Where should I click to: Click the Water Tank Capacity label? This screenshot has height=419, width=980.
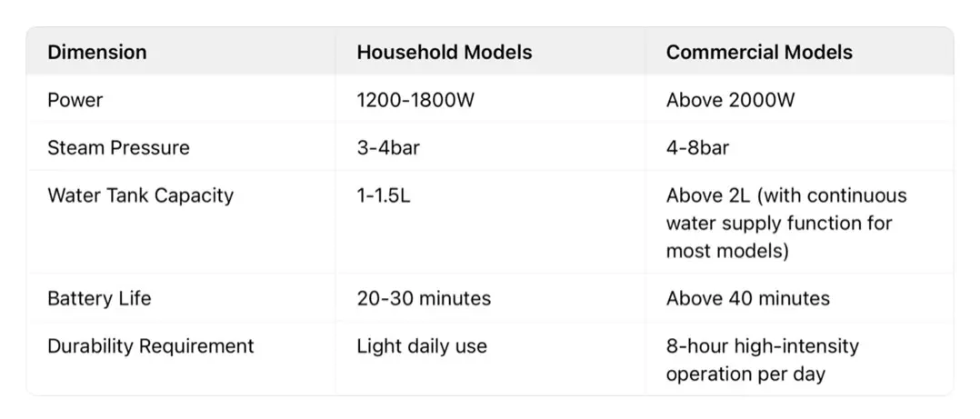(140, 195)
